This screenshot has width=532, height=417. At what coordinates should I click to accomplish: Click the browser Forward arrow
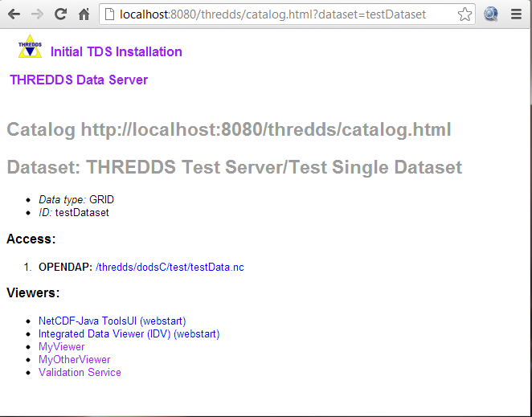tap(37, 14)
